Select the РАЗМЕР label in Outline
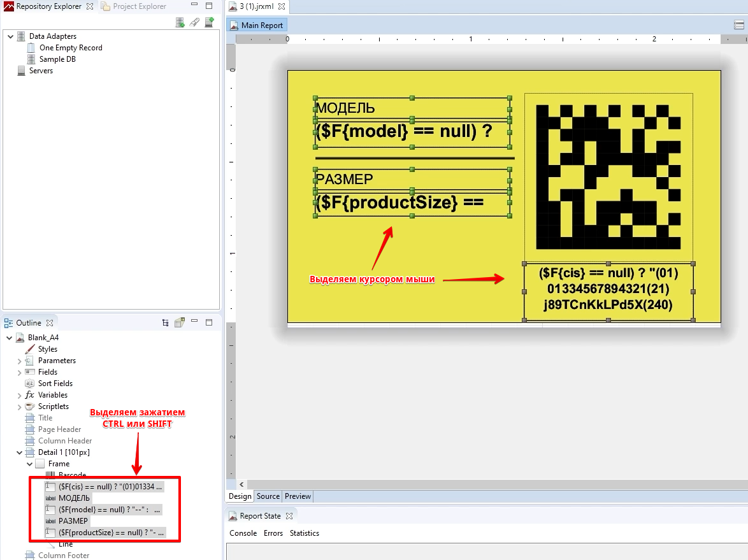This screenshot has height=560, width=748. (x=73, y=521)
